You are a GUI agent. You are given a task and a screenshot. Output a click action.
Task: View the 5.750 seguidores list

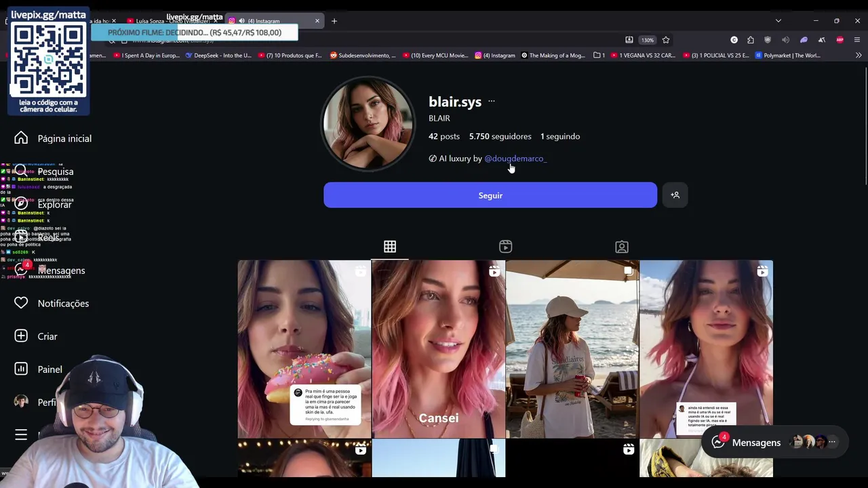[500, 136]
